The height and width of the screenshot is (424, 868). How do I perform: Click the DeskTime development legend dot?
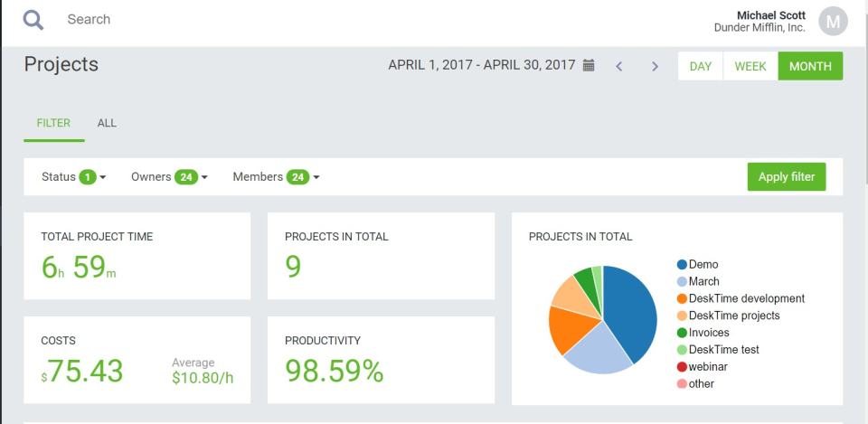pyautogui.click(x=682, y=299)
